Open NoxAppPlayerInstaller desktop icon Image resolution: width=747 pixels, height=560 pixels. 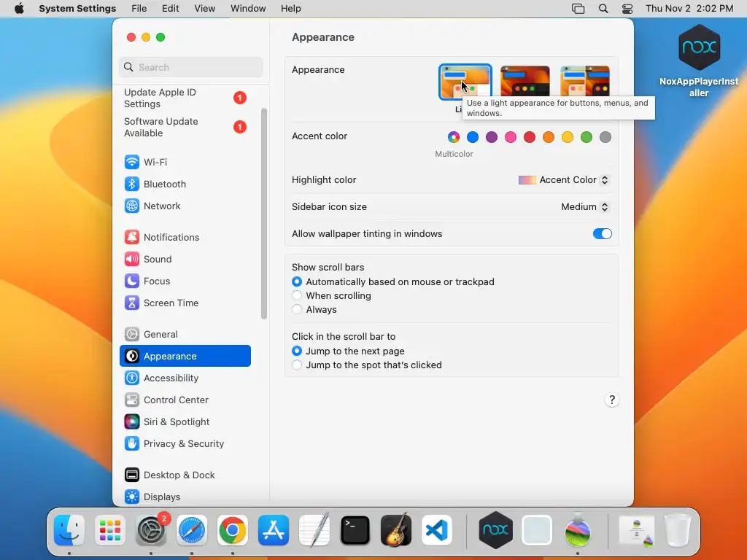(699, 61)
